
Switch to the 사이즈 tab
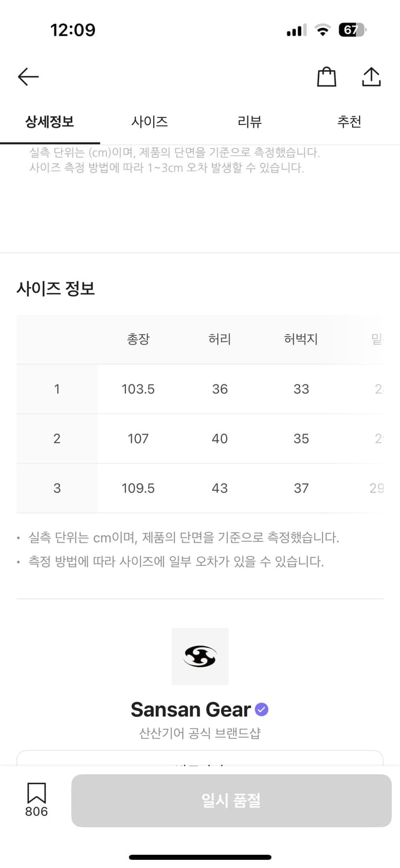[150, 122]
